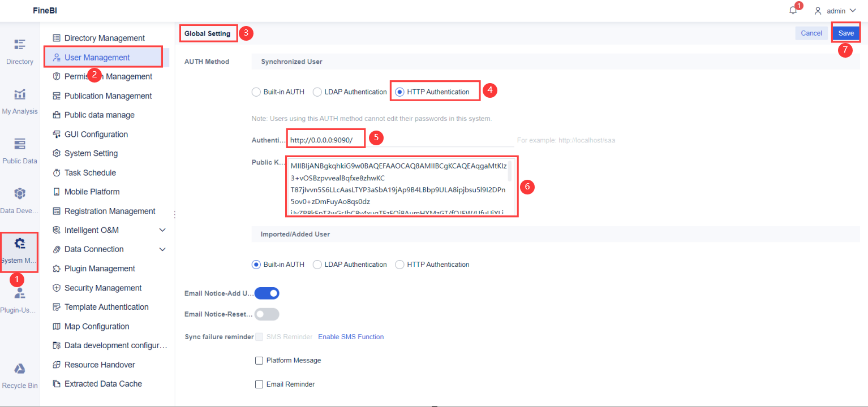Open the Public Data icon

point(20,144)
